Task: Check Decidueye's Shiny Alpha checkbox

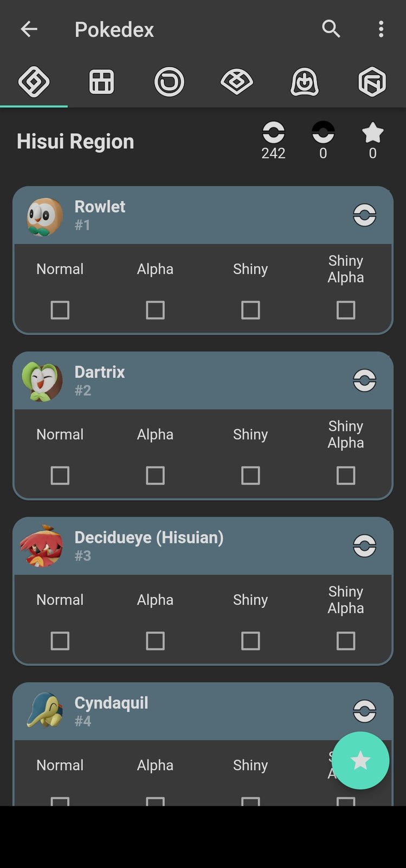Action: [346, 641]
